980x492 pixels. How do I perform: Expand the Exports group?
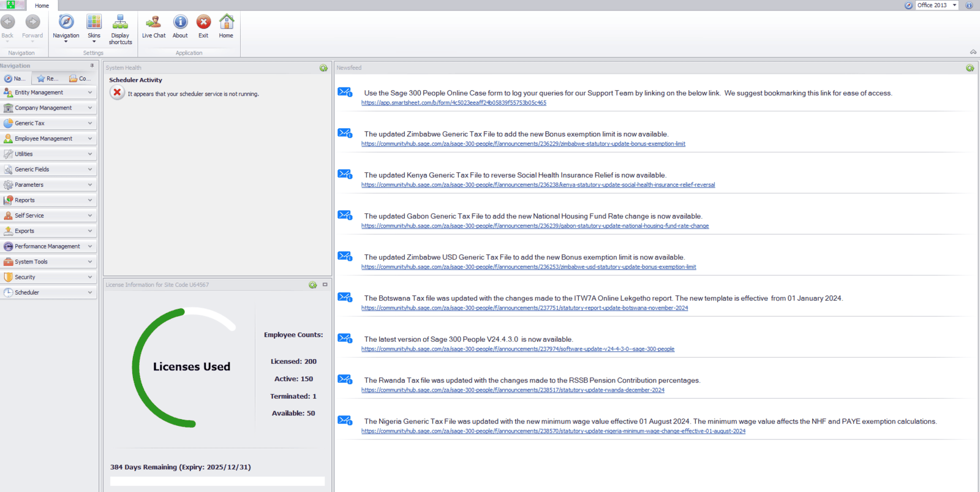tap(48, 231)
